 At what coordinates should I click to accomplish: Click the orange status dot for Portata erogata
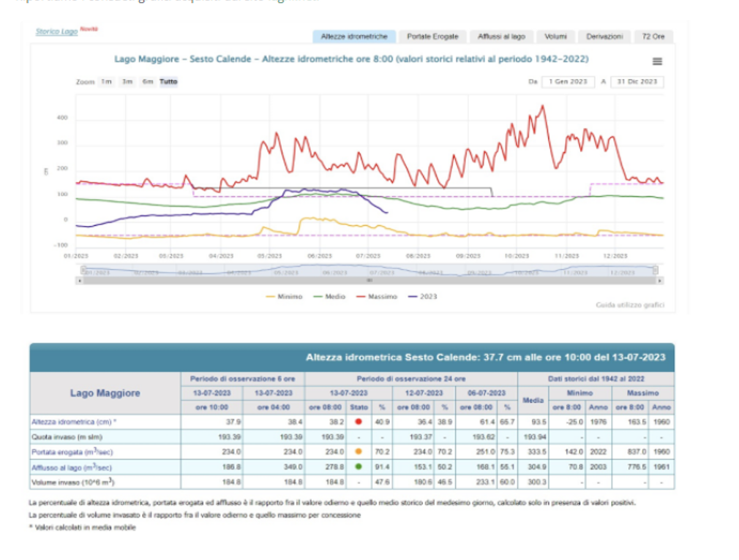pyautogui.click(x=359, y=452)
